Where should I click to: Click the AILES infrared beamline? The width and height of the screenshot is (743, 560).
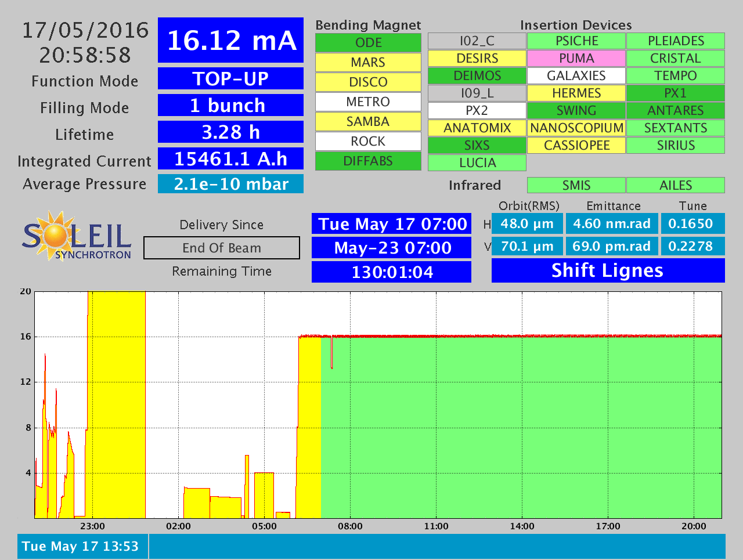pyautogui.click(x=676, y=185)
